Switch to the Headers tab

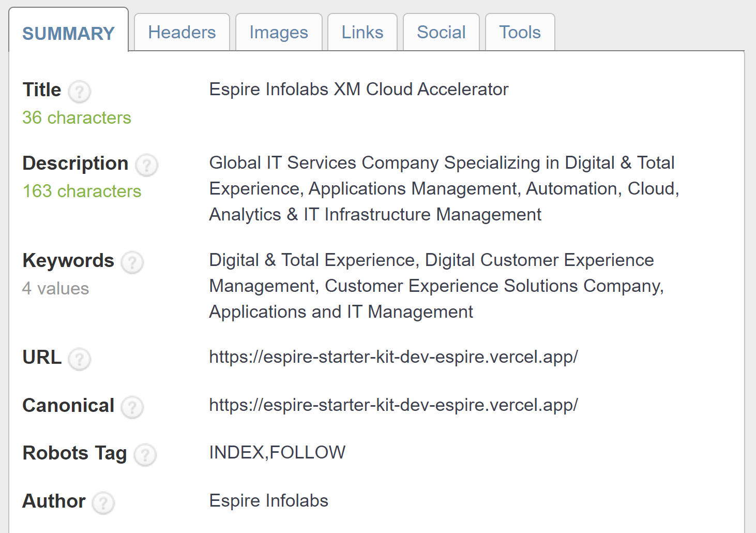coord(182,32)
